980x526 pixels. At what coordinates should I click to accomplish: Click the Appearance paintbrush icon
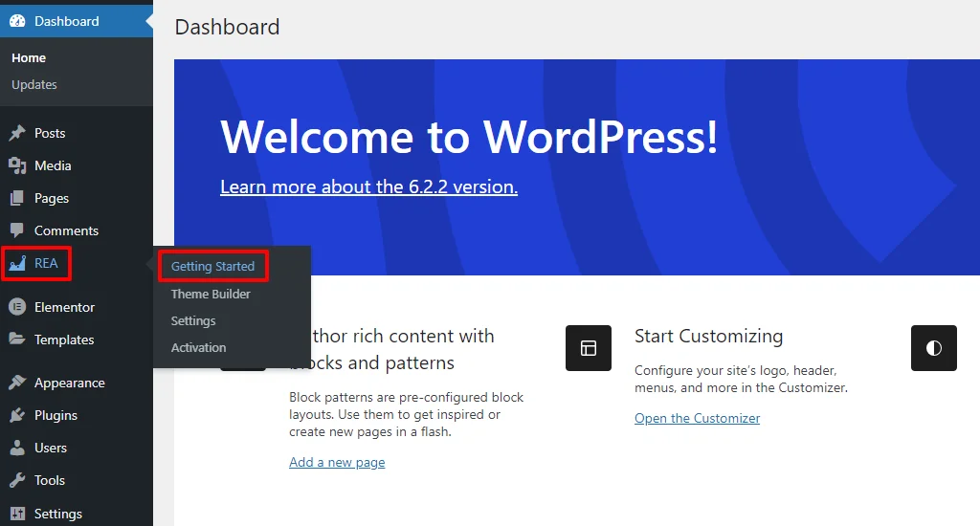click(x=17, y=383)
